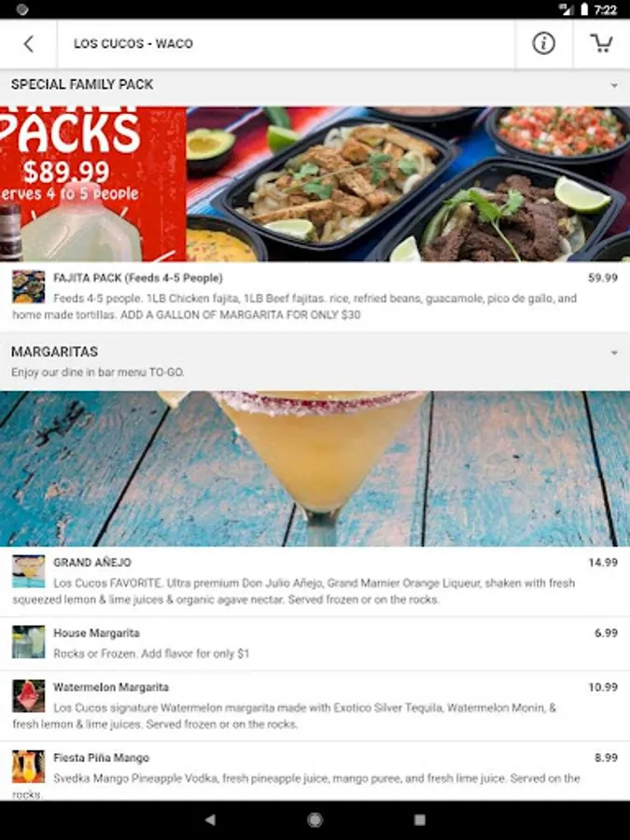Tap the margarita glass banner image
Viewport: 630px width, 840px height.
pyautogui.click(x=315, y=469)
